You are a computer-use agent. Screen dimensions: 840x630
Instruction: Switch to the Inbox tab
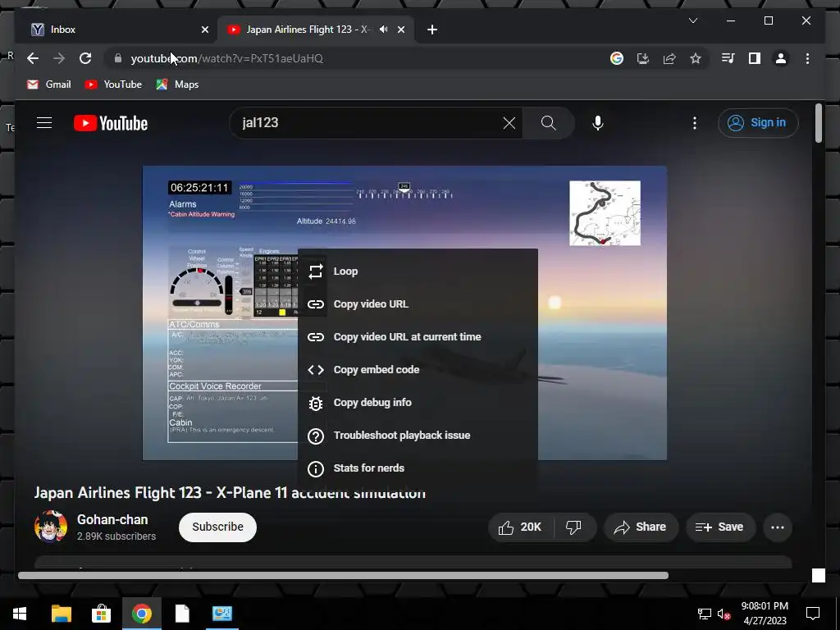click(x=116, y=30)
